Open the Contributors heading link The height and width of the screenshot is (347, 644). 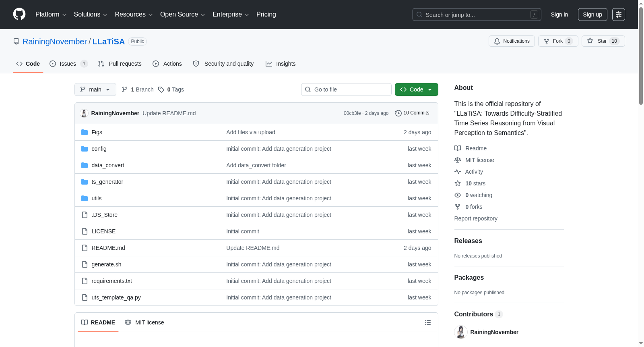(478, 314)
